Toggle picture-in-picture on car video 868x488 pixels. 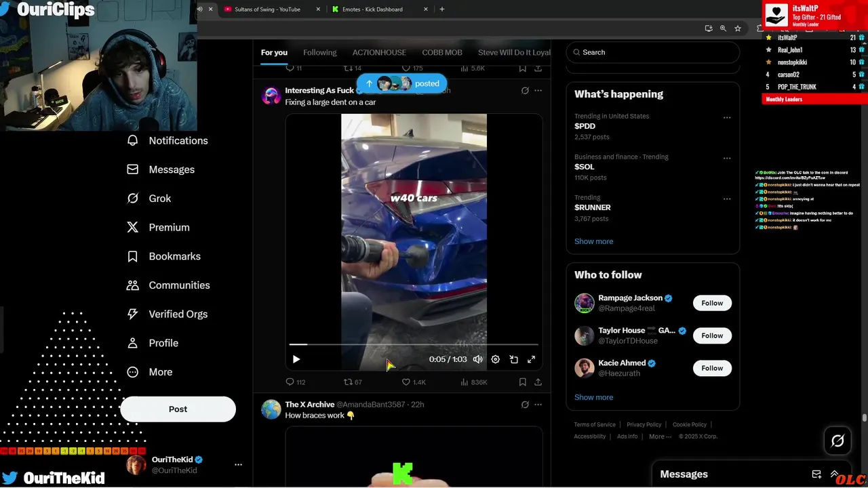513,359
